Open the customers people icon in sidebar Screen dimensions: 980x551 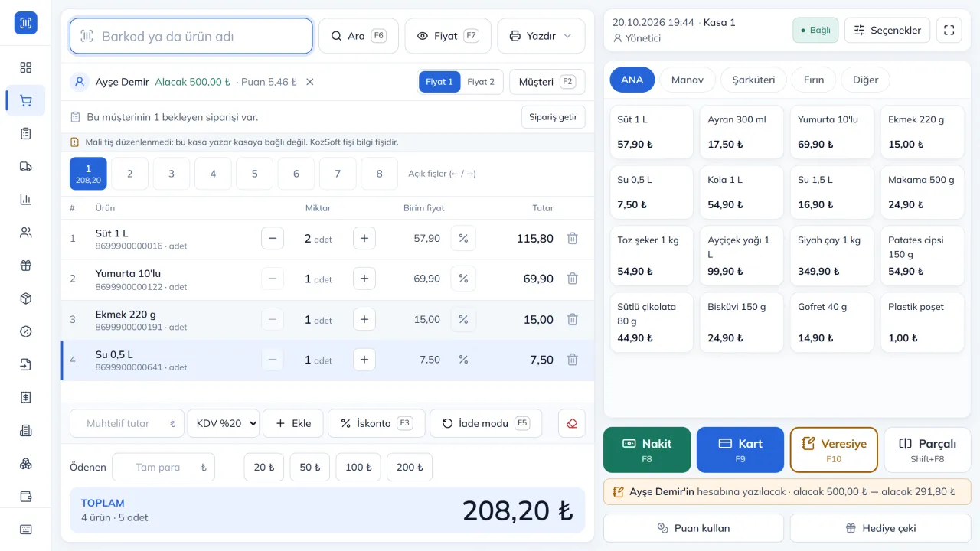coord(26,233)
